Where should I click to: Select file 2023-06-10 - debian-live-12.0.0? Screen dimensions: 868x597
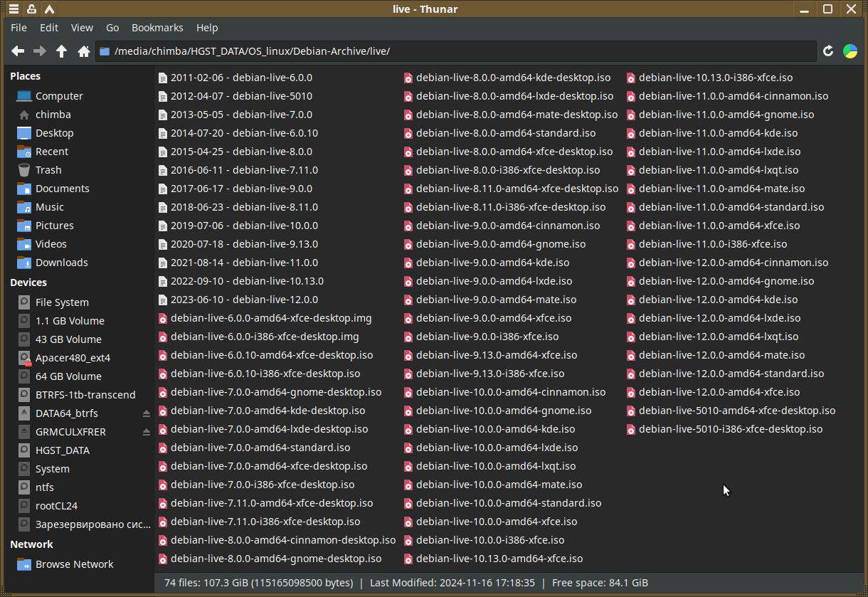pos(238,300)
